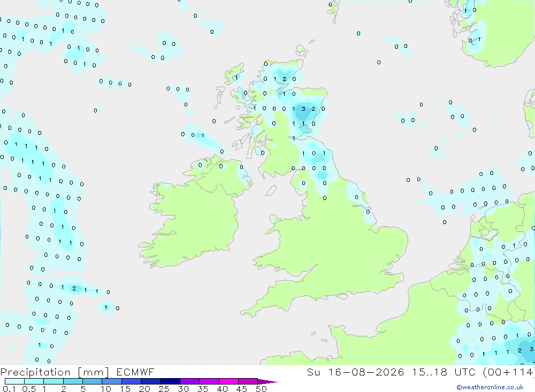
Task: Click the 25–30 mm navy legend swatch
Action: [170, 381]
